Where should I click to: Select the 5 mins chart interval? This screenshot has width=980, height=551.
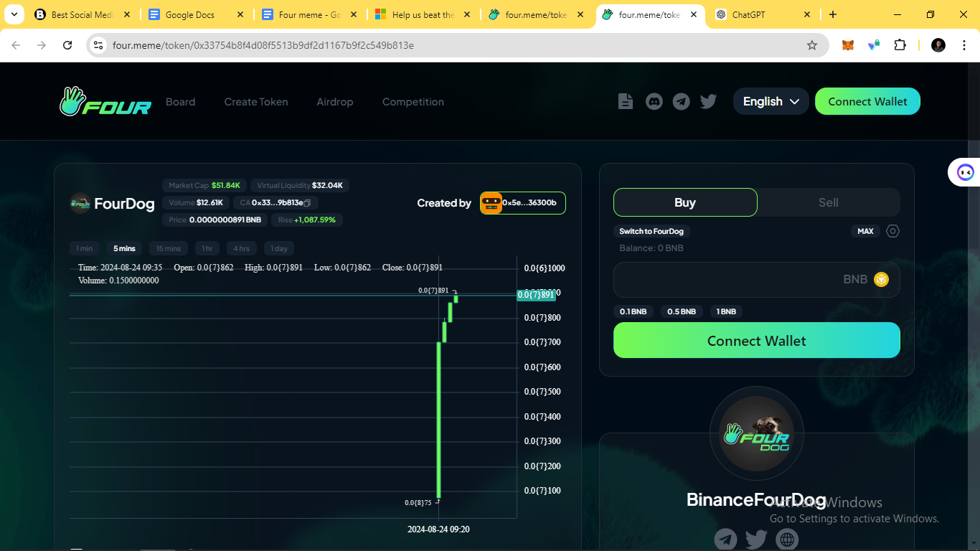tap(124, 248)
